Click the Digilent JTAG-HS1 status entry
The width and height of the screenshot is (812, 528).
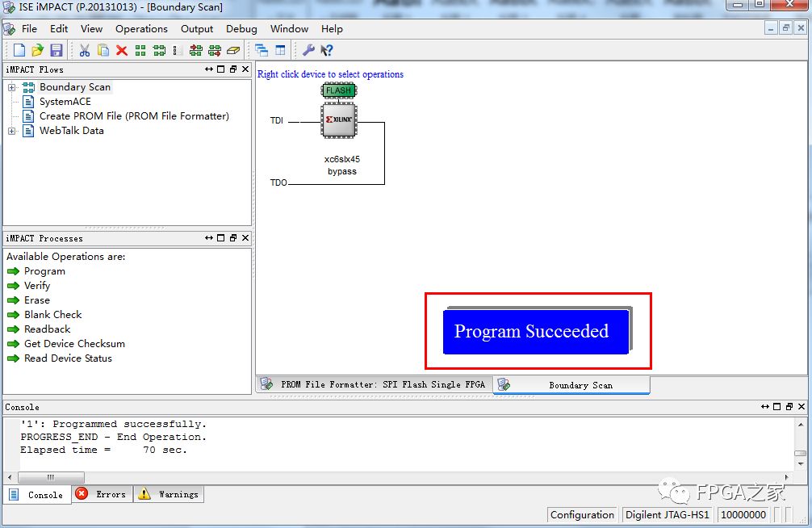[668, 514]
